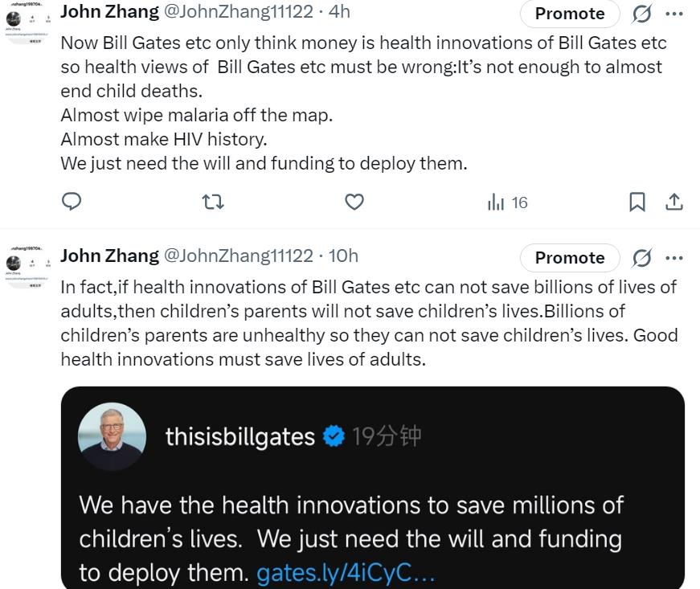Screen dimensions: 700x589
Task: Open the gates.ly link in quoted image
Action: (x=346, y=573)
